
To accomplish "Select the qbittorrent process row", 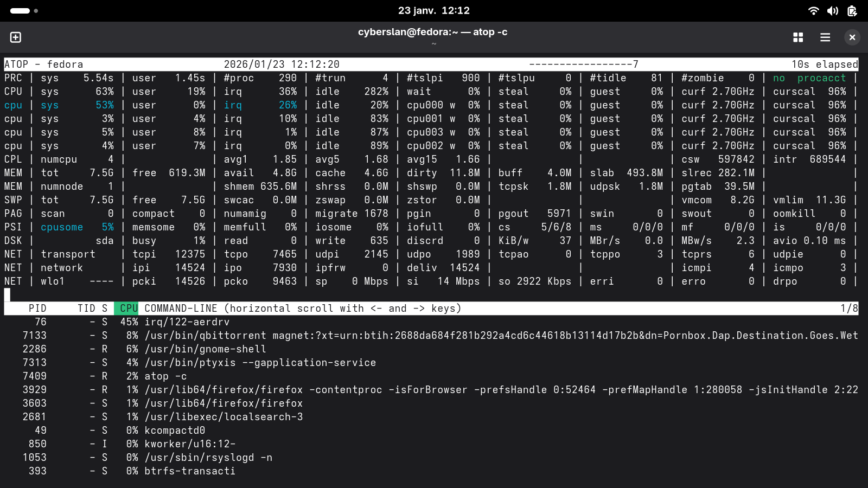I will pyautogui.click(x=431, y=336).
